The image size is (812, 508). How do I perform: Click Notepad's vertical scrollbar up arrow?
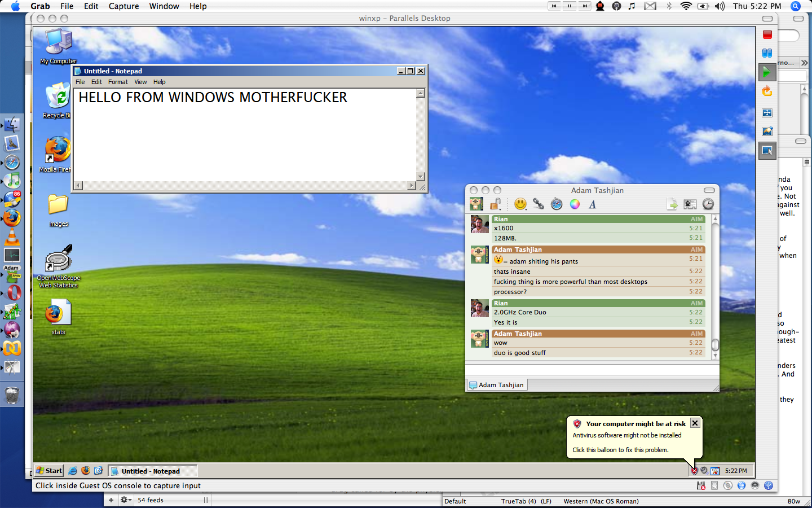[421, 93]
